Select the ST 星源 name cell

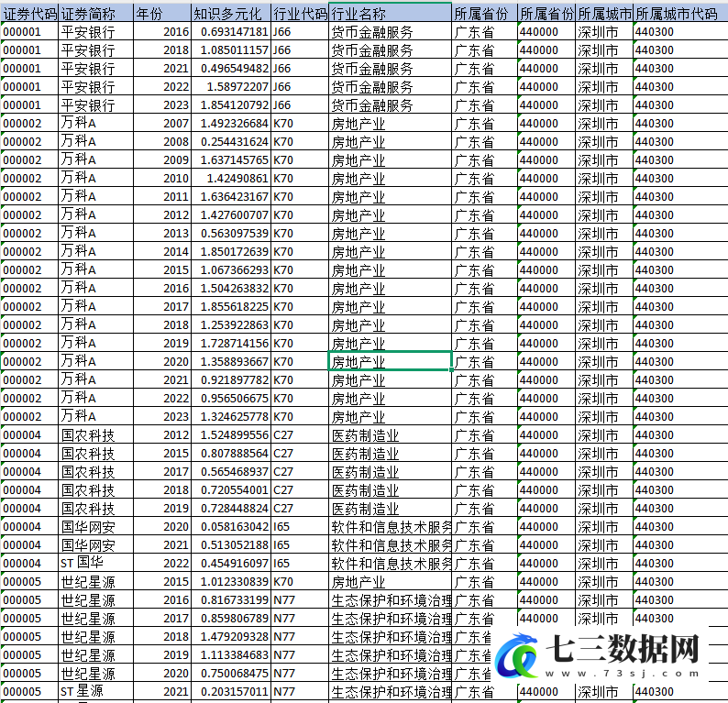click(x=96, y=691)
